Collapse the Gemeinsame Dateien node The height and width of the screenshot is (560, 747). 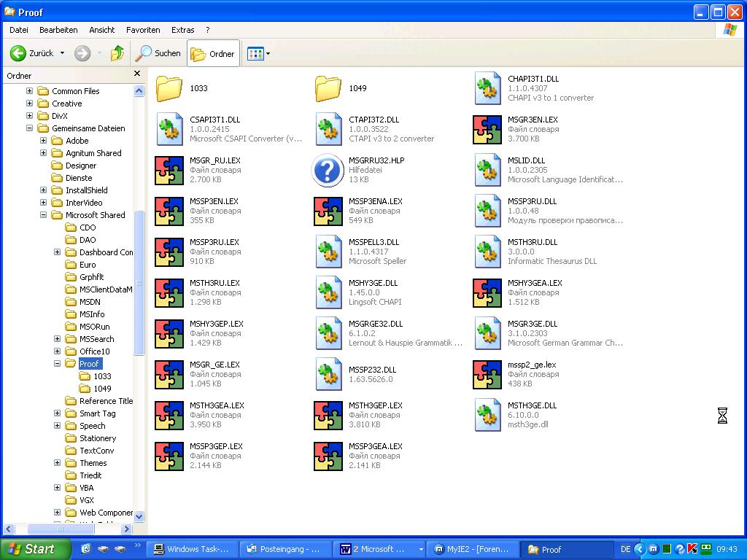(29, 128)
